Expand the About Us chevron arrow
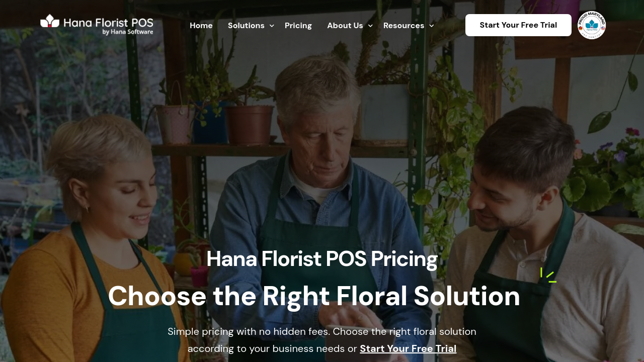 pyautogui.click(x=370, y=26)
